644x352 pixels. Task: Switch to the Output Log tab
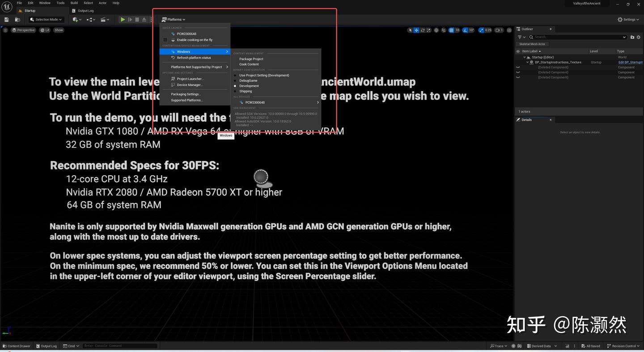[x=83, y=11]
